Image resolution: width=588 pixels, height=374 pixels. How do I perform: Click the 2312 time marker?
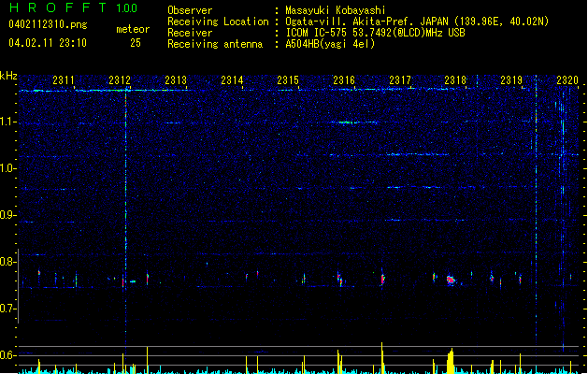point(120,80)
